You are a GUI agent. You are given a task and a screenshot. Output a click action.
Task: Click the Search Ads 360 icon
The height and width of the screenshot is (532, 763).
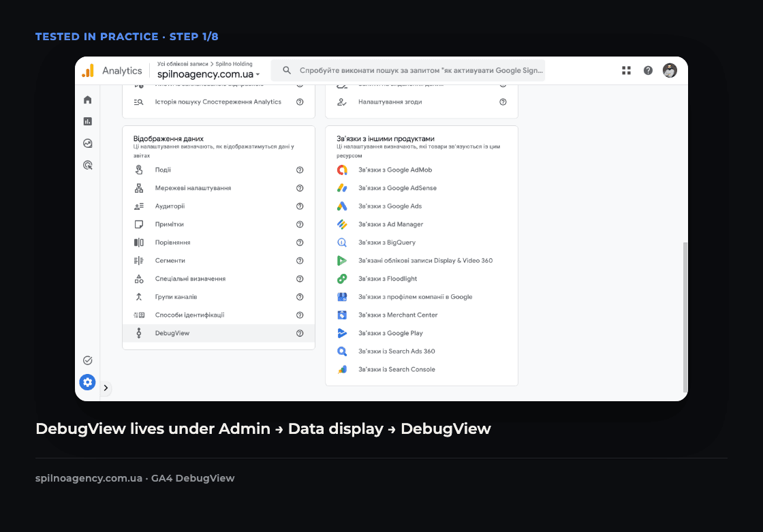click(x=342, y=351)
